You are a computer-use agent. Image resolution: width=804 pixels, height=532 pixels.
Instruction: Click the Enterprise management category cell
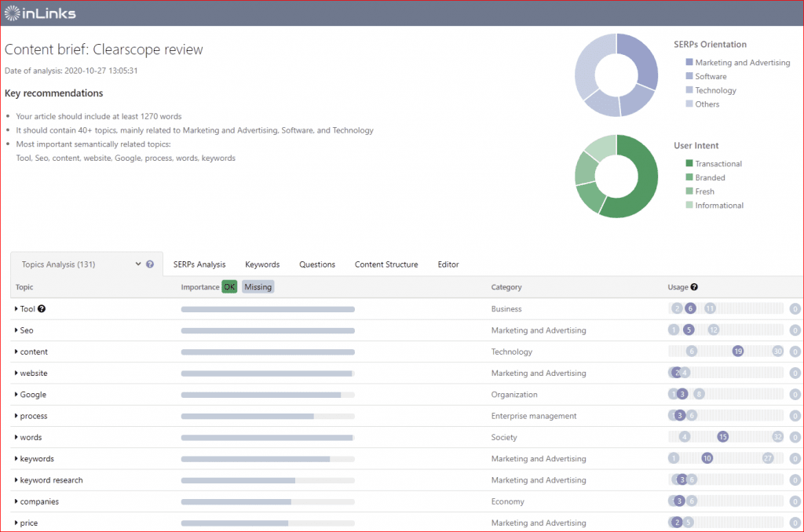[x=534, y=416]
